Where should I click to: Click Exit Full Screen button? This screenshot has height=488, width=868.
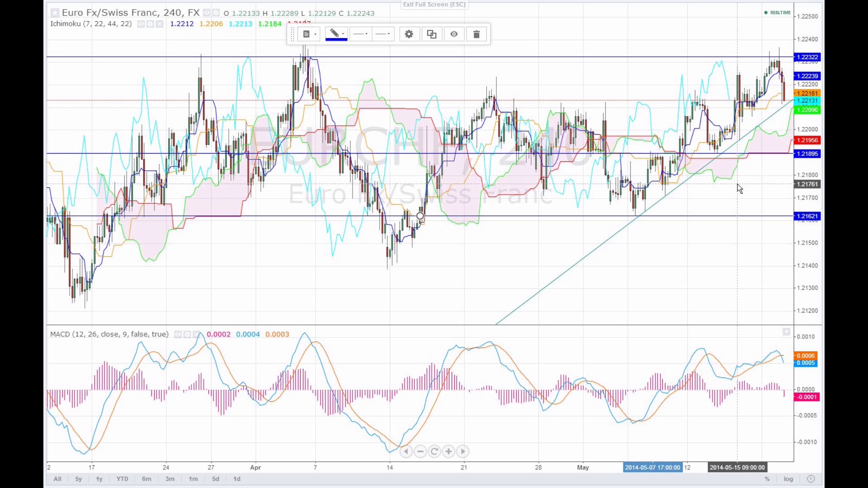coord(434,5)
